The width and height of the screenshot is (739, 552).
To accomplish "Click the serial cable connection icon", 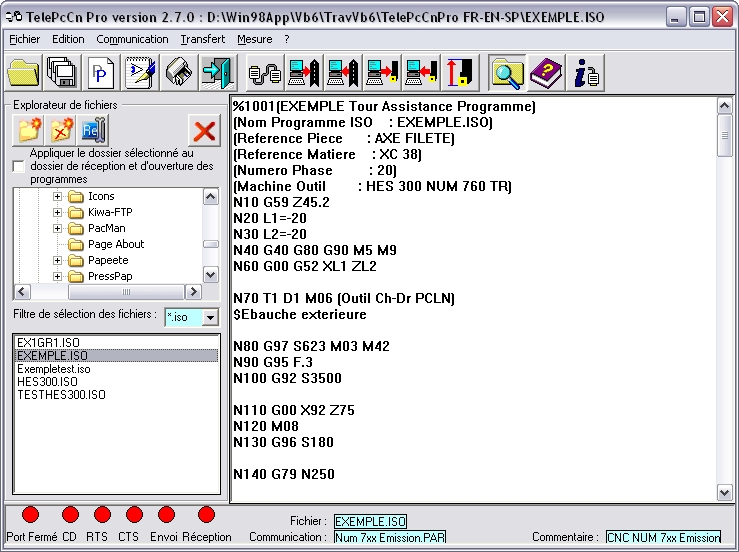I will [x=263, y=73].
